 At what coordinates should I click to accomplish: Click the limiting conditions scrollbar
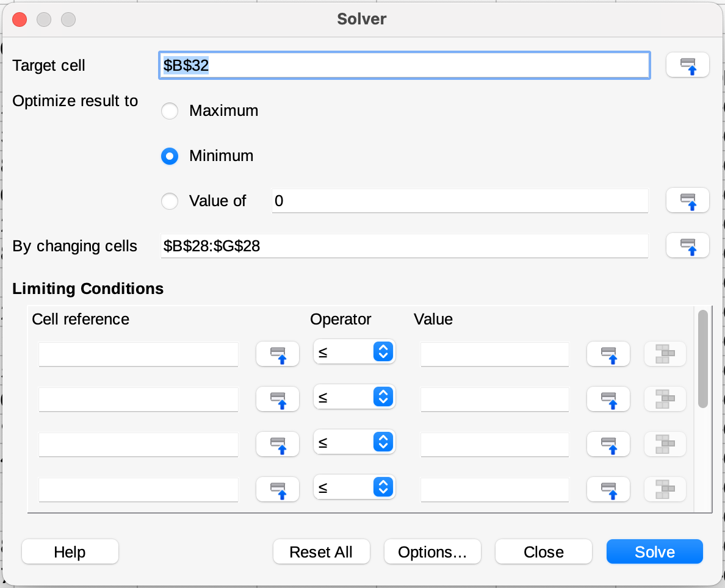(x=702, y=359)
